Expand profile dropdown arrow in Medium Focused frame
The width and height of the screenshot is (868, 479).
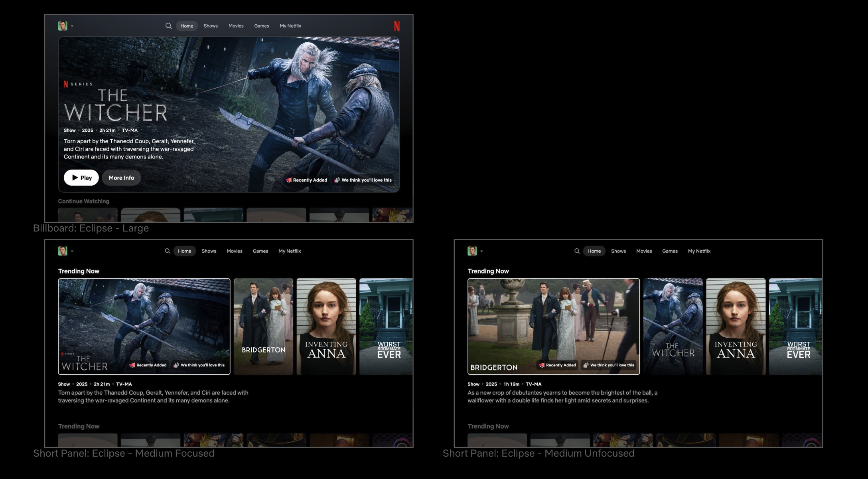click(72, 251)
